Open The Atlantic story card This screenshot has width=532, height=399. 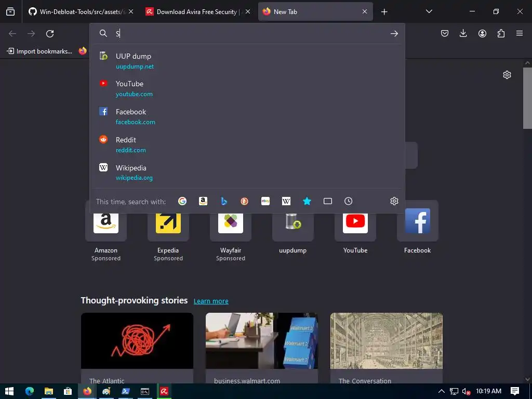point(137,348)
